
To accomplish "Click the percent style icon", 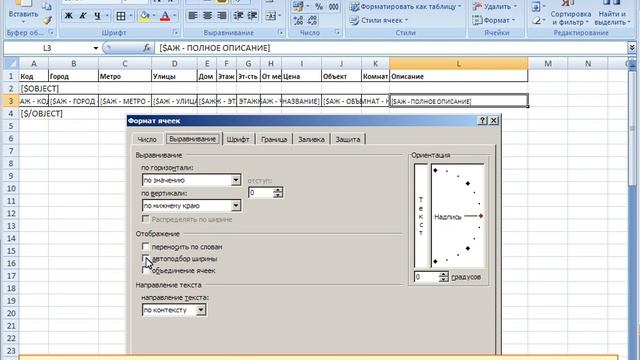I will pos(319,7).
